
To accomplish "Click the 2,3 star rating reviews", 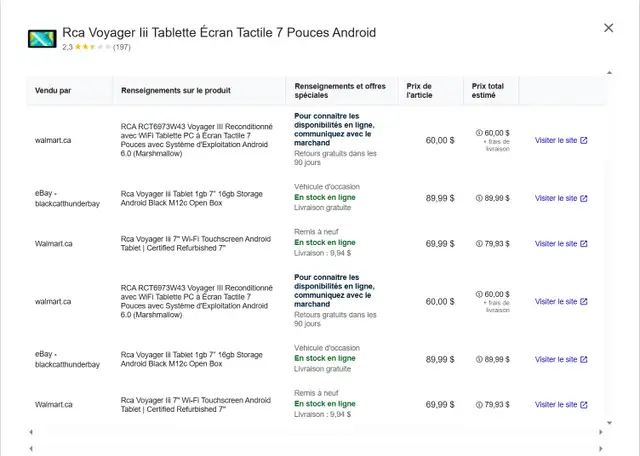I will (96, 47).
